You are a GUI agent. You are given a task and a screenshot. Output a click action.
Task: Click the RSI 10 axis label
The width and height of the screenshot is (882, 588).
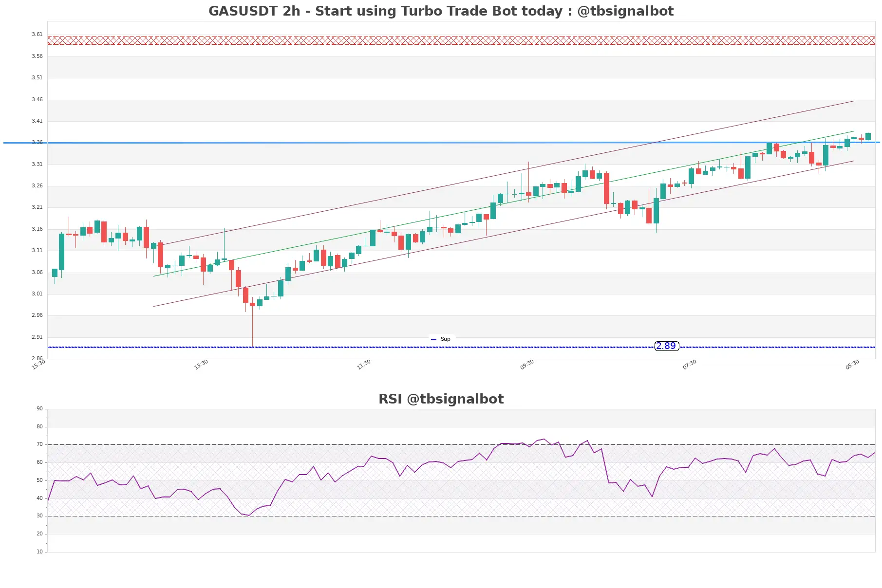(39, 552)
